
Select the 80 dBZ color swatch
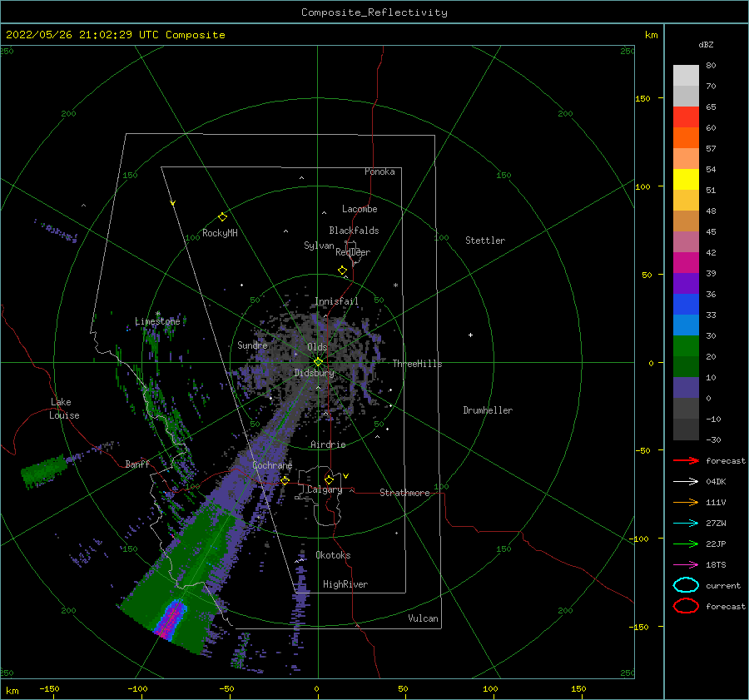click(x=686, y=76)
